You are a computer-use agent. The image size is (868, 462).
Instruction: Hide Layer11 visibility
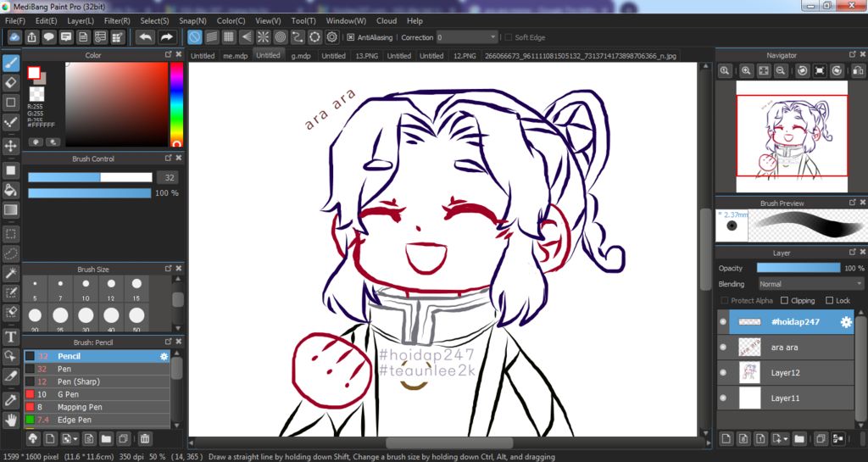(723, 398)
